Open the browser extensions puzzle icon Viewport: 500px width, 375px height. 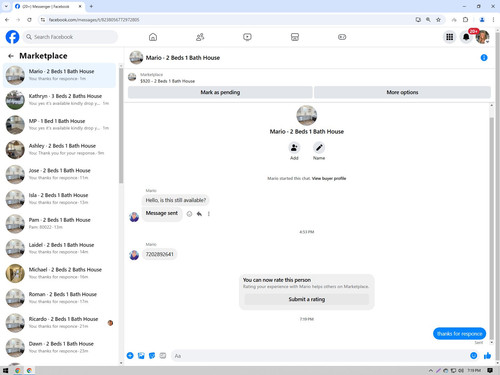[x=465, y=20]
